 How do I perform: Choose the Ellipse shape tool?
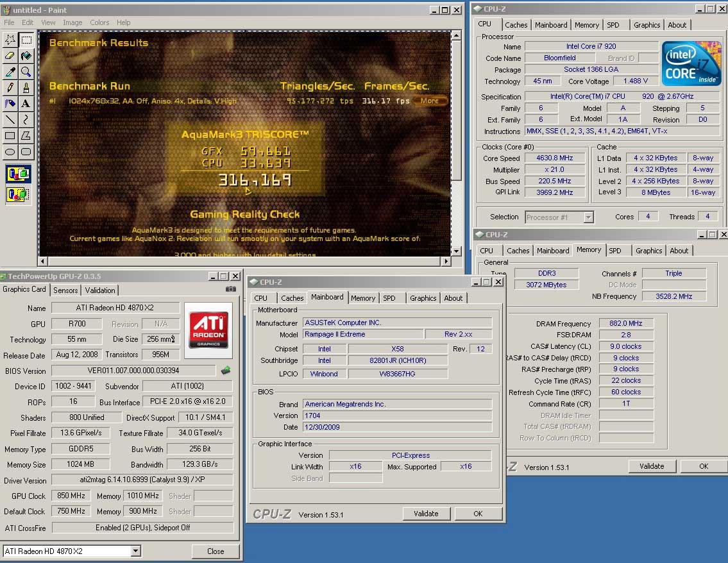pyautogui.click(x=10, y=151)
